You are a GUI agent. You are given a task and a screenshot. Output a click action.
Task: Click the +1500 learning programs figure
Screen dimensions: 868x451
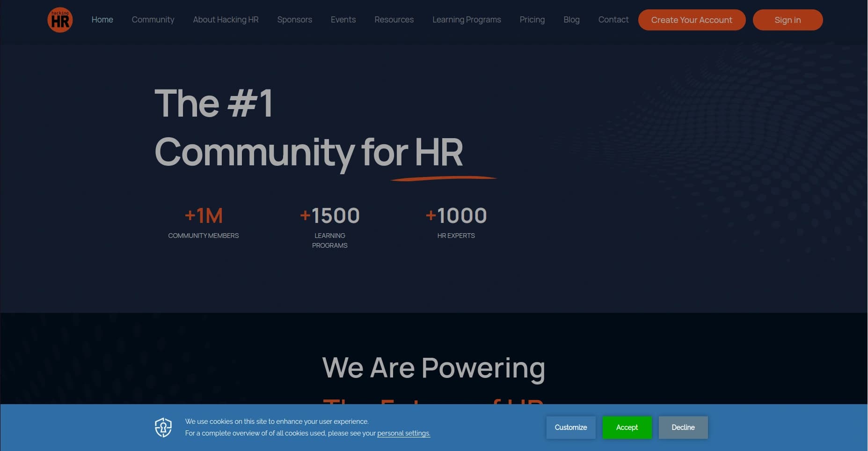330,216
